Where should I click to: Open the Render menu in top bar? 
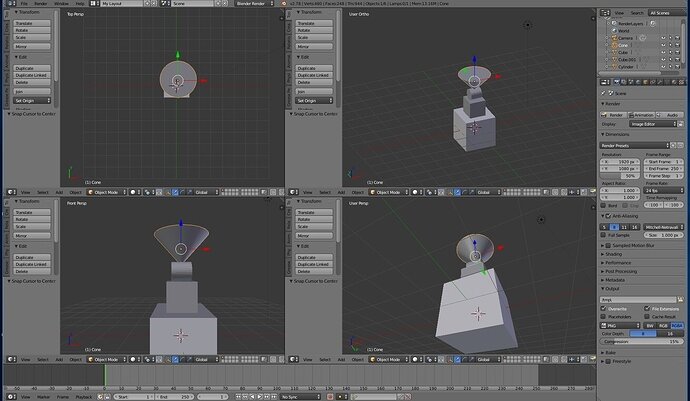[x=40, y=4]
